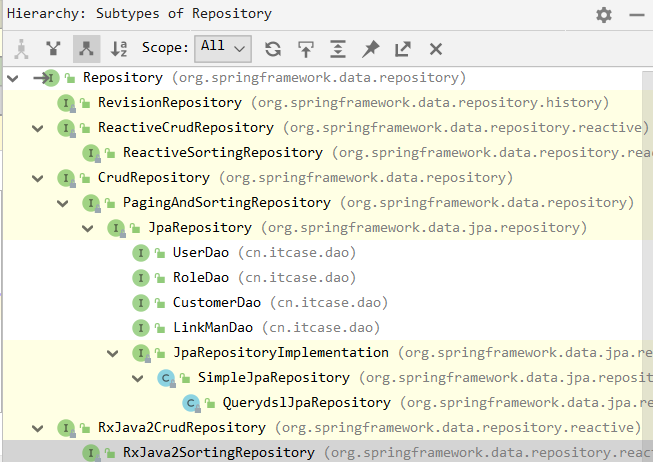Collapse the CrudRepository node
Screen dimensions: 653x462
point(38,178)
